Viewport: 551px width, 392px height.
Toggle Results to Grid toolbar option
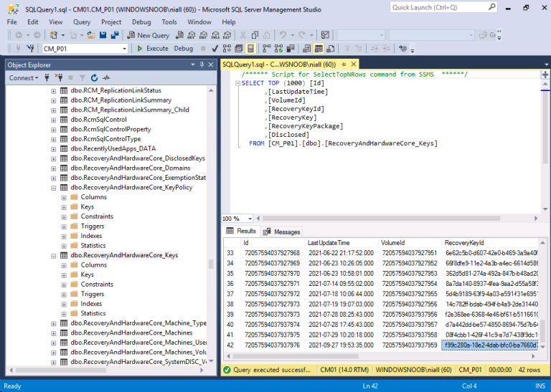319,49
